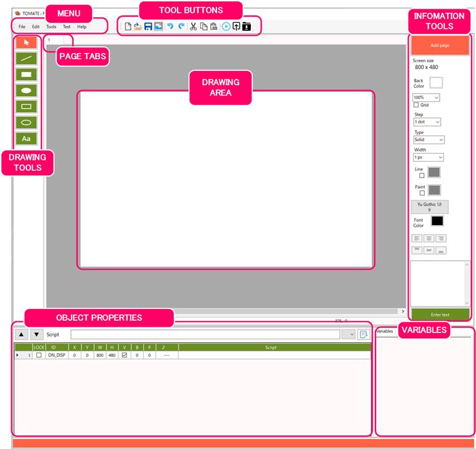Click the save floppy disk icon

tap(149, 27)
